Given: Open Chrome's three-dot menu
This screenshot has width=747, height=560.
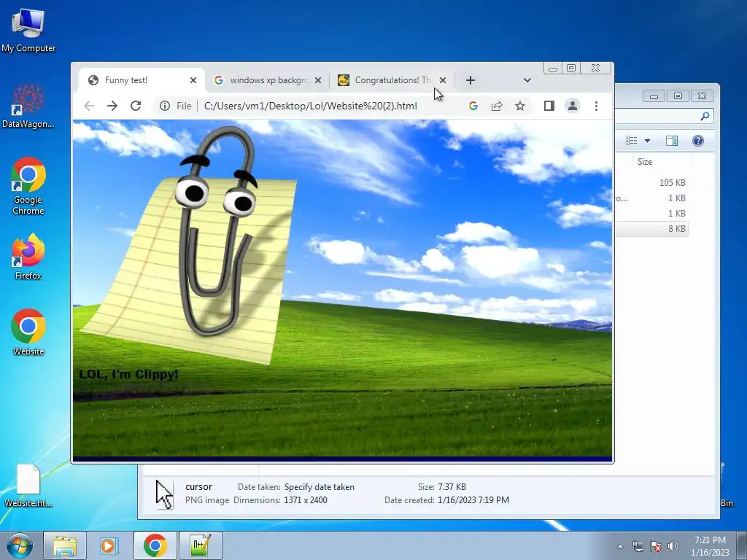Looking at the screenshot, I should [596, 106].
